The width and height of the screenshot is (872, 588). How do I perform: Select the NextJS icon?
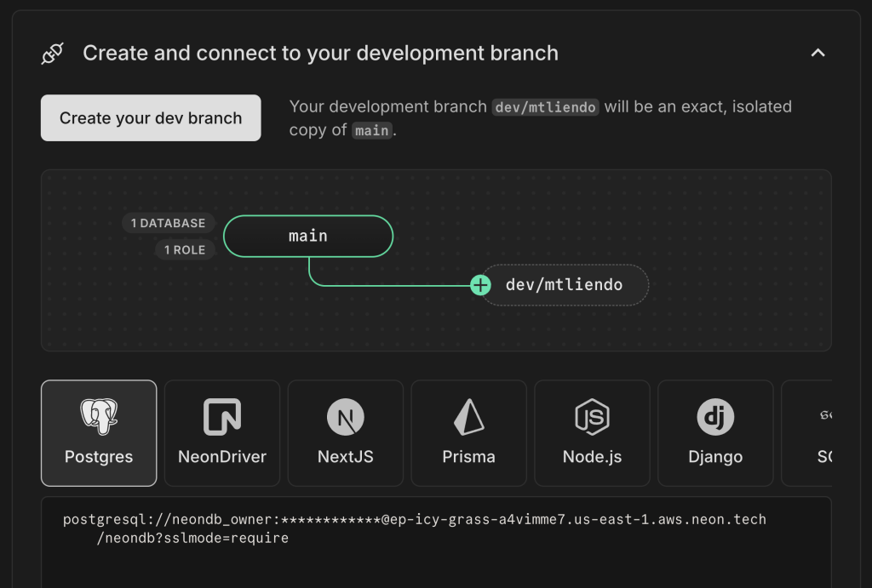pos(345,417)
